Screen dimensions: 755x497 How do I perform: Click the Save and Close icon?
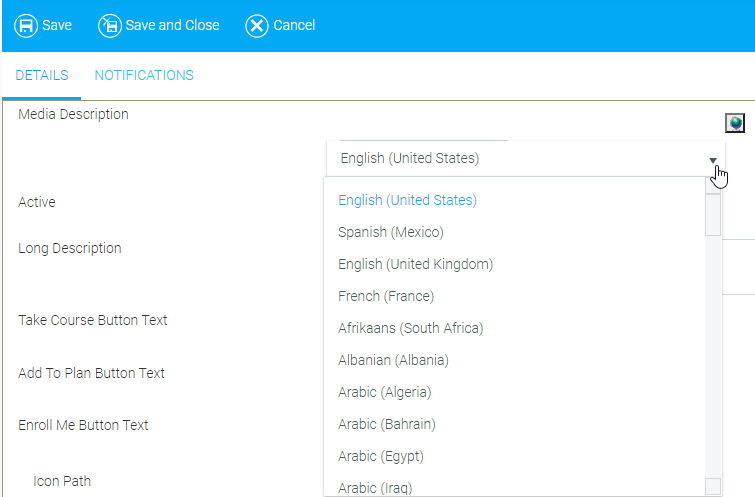(109, 25)
